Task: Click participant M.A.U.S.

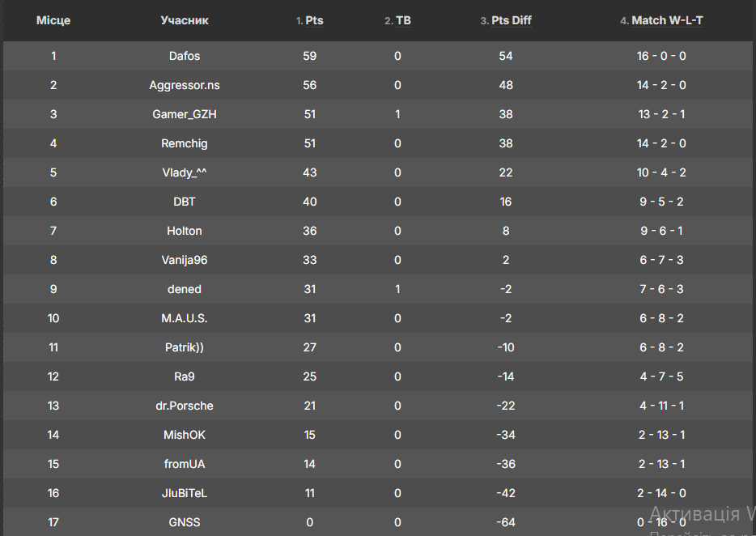Action: pos(185,318)
